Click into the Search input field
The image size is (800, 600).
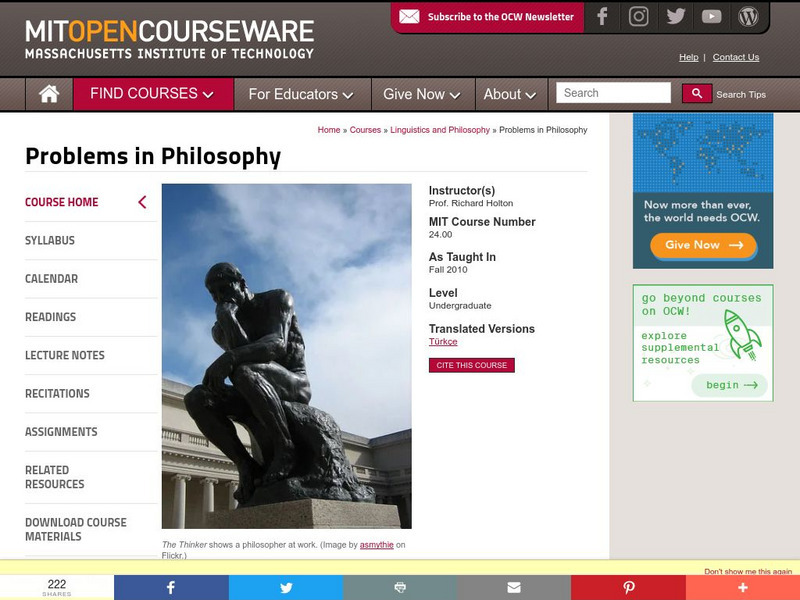click(x=613, y=93)
